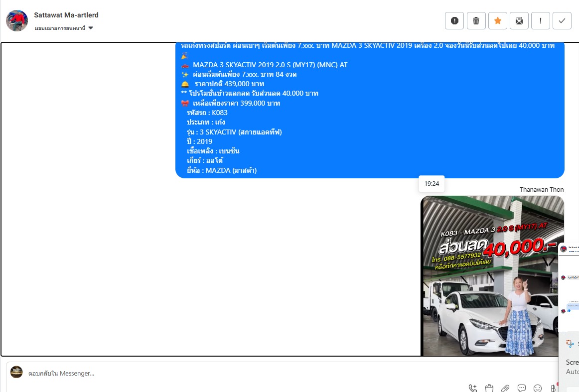Click the line ปี : 2019
The height and width of the screenshot is (392, 579).
click(x=199, y=141)
